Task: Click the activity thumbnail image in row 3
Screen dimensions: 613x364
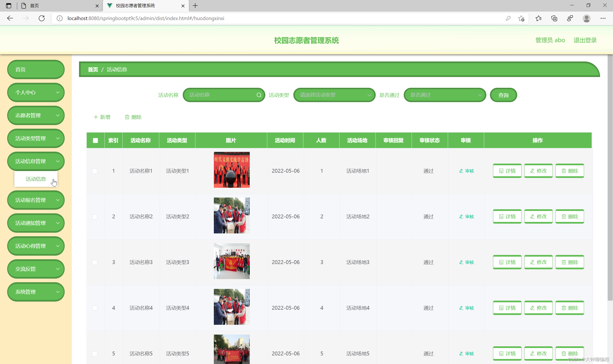Action: click(x=231, y=261)
